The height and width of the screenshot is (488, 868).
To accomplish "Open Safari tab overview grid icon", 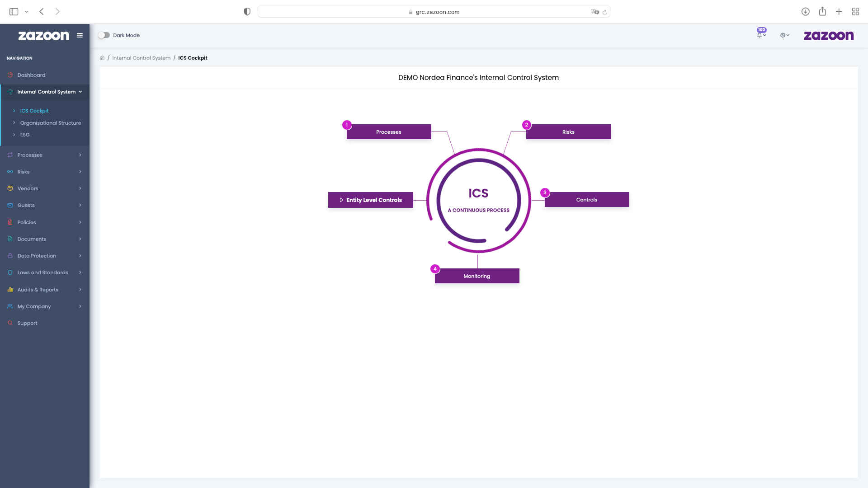I will (x=855, y=12).
